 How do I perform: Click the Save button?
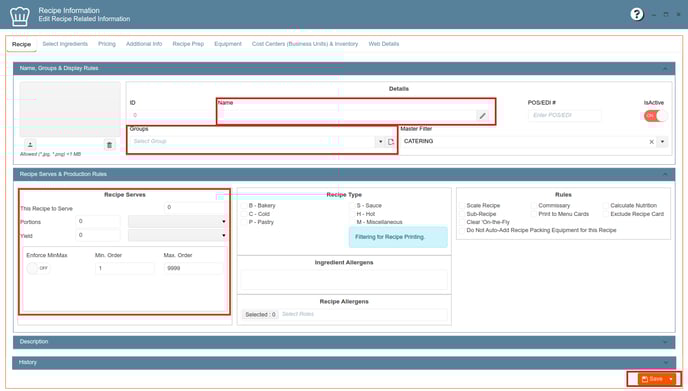(x=652, y=379)
